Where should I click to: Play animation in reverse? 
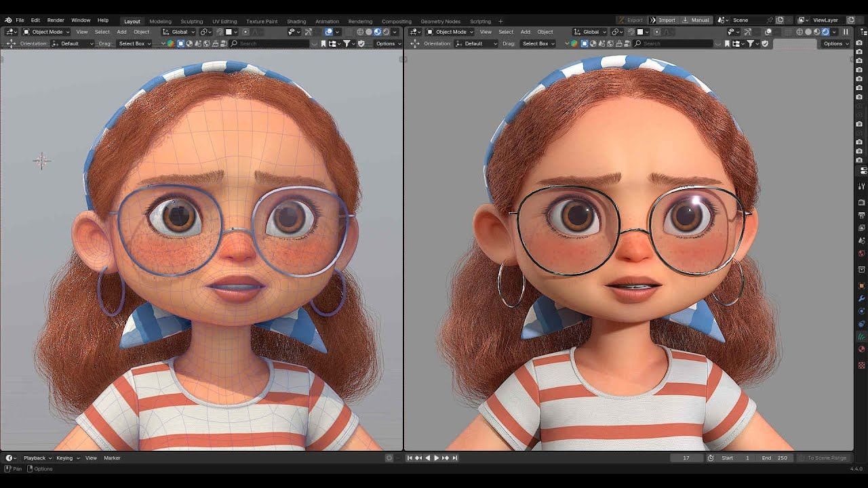pos(427,458)
